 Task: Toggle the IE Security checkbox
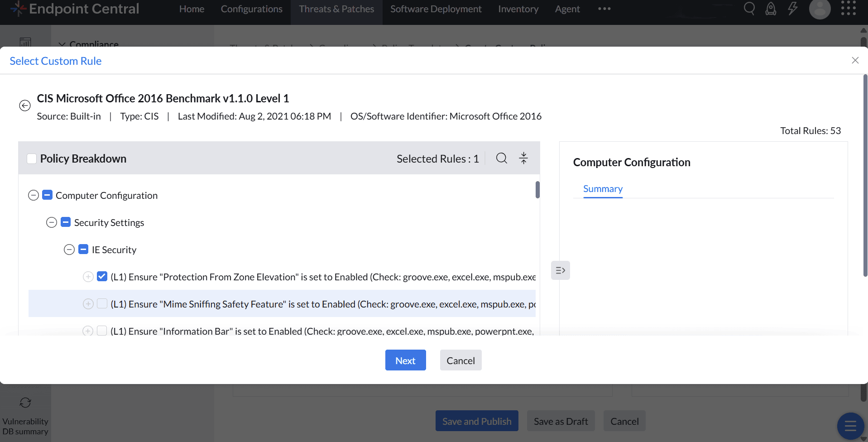(x=83, y=249)
